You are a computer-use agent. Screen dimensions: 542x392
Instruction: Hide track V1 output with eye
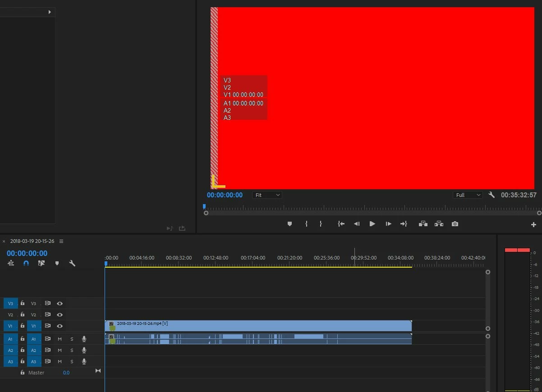[x=60, y=326]
